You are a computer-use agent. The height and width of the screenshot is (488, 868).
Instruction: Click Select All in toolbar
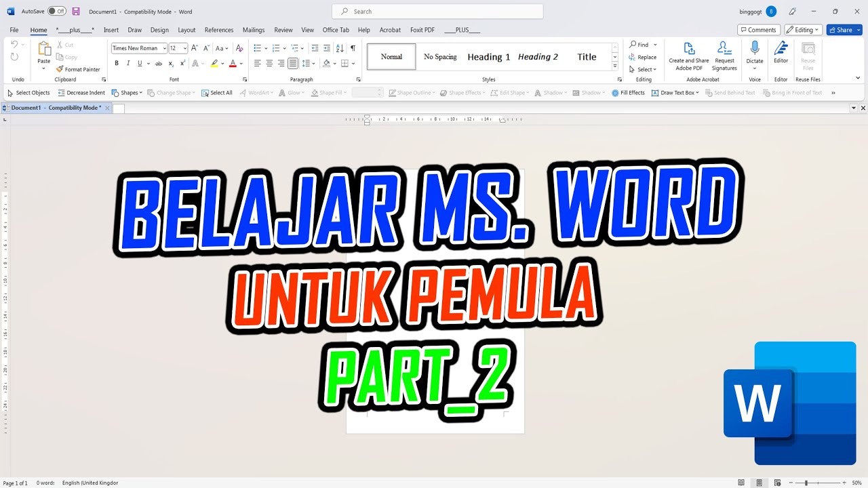tap(217, 93)
